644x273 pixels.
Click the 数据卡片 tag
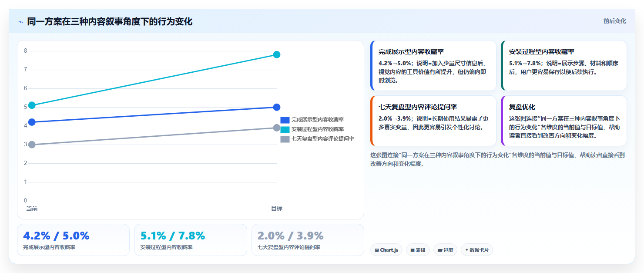[x=477, y=250]
